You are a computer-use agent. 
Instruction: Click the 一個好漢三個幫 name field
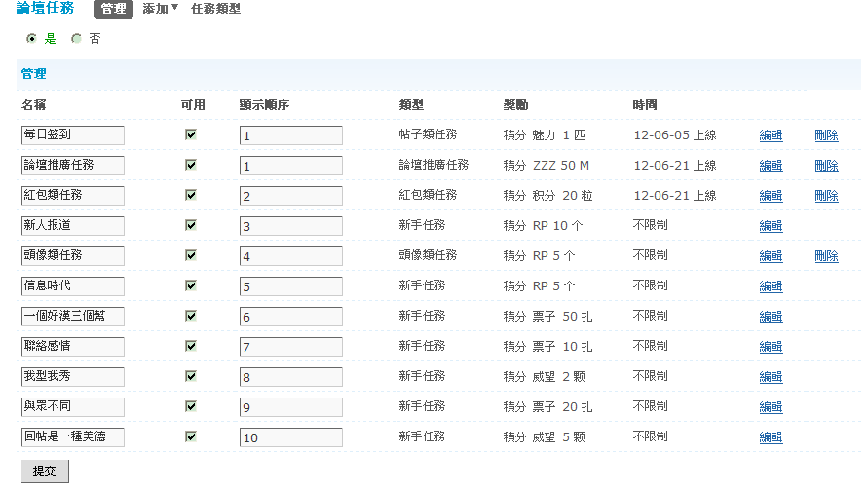[x=72, y=317]
